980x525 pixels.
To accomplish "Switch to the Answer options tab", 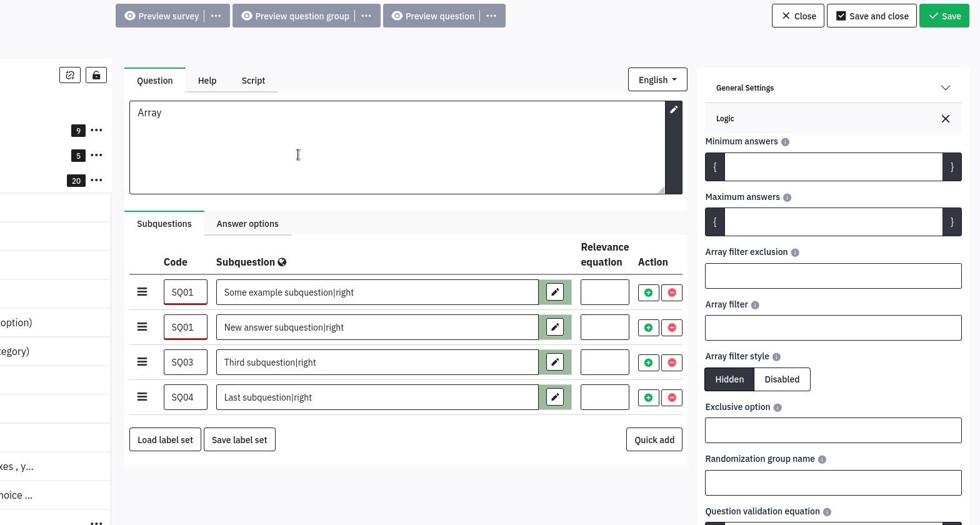I will click(x=247, y=224).
